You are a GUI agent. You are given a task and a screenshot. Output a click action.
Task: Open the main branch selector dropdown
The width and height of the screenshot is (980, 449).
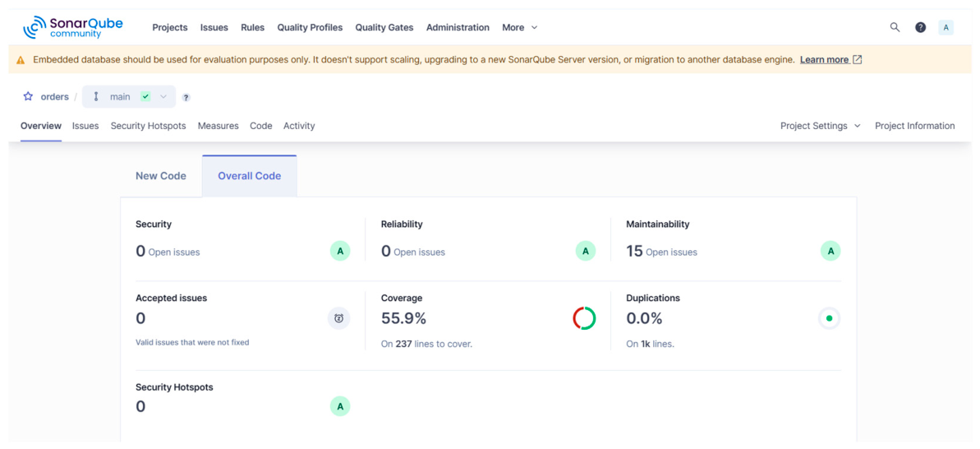coord(129,97)
